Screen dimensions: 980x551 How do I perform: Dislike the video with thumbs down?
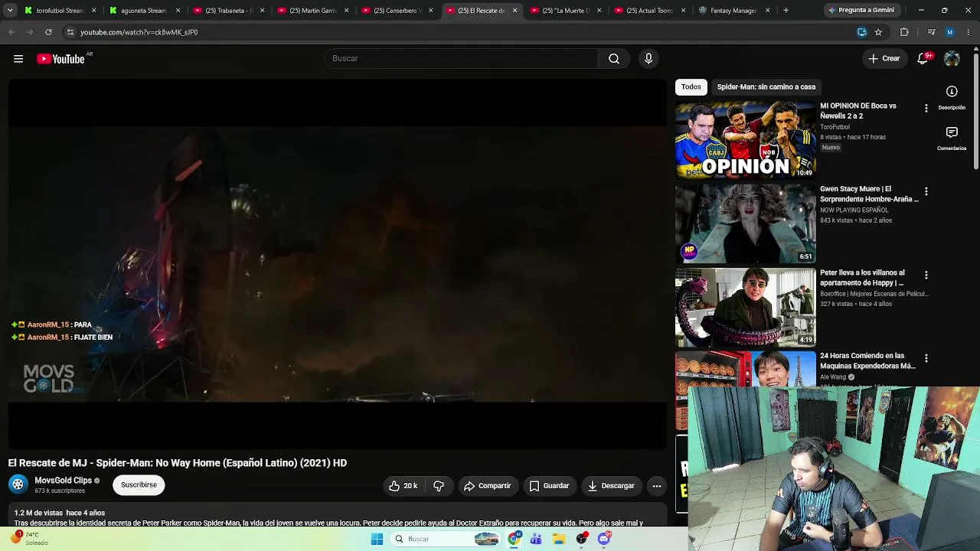(x=439, y=486)
